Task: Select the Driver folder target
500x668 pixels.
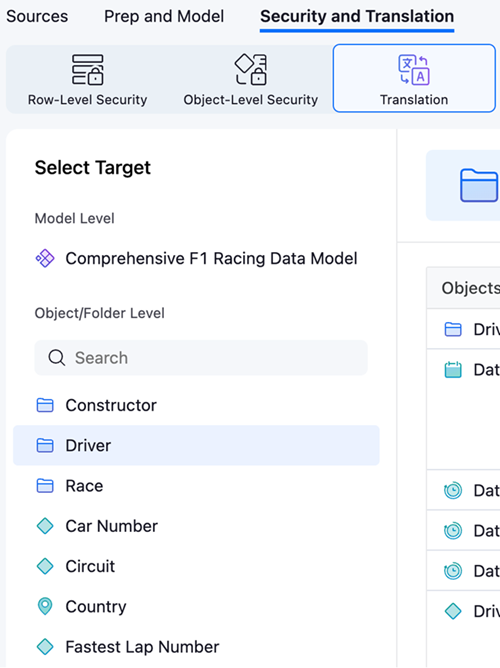Action: tap(196, 445)
